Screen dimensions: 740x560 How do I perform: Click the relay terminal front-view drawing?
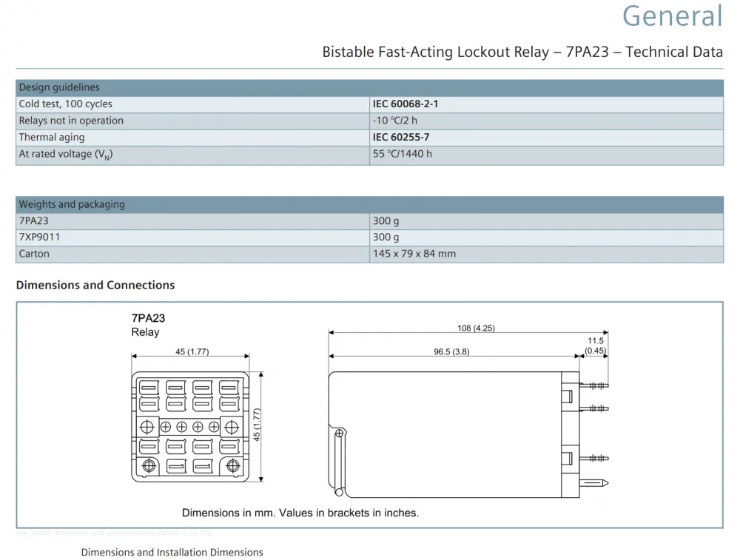(190, 427)
